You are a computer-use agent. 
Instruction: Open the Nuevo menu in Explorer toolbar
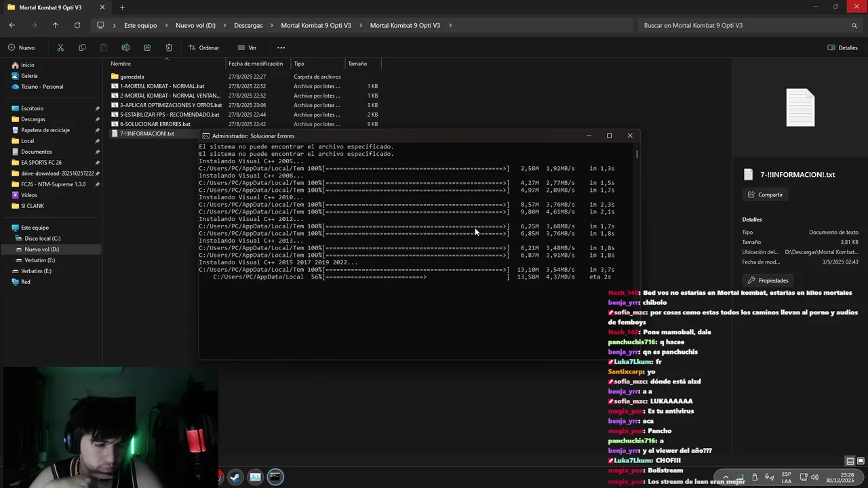pyautogui.click(x=22, y=47)
